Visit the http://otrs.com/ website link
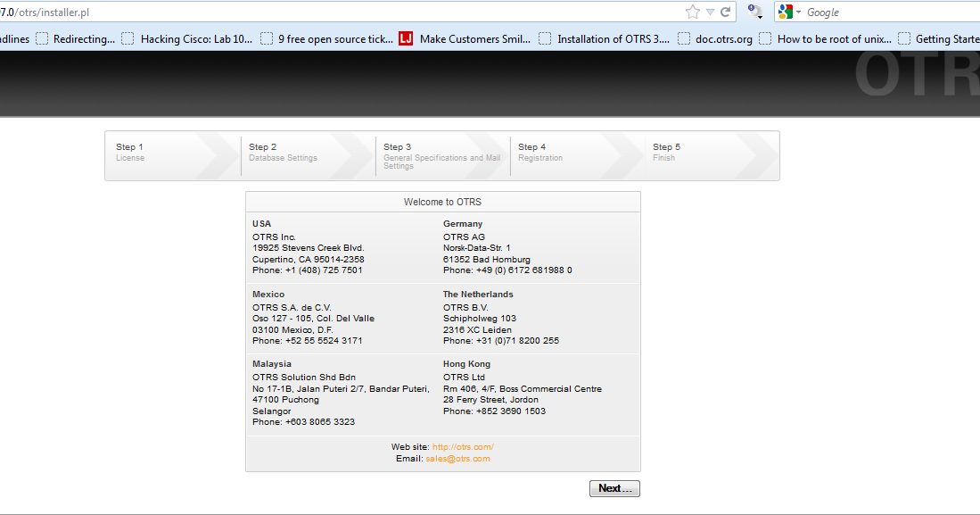Image resolution: width=980 pixels, height=515 pixels. pyautogui.click(x=462, y=446)
